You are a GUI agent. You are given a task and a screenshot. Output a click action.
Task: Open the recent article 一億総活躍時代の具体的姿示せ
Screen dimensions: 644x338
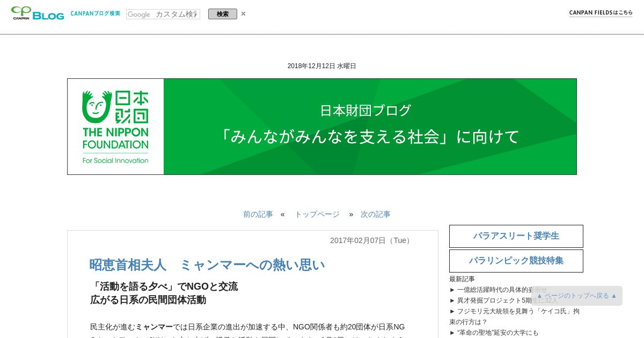coord(502,290)
